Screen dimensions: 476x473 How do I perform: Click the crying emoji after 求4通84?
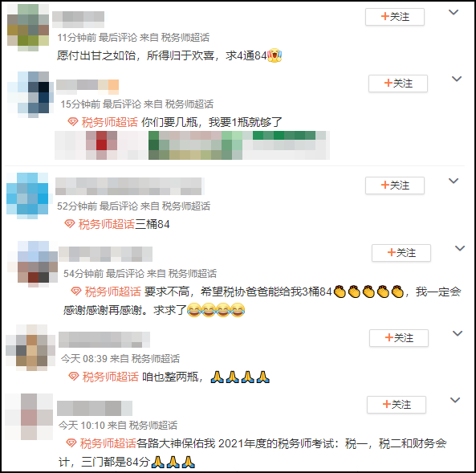click(275, 55)
